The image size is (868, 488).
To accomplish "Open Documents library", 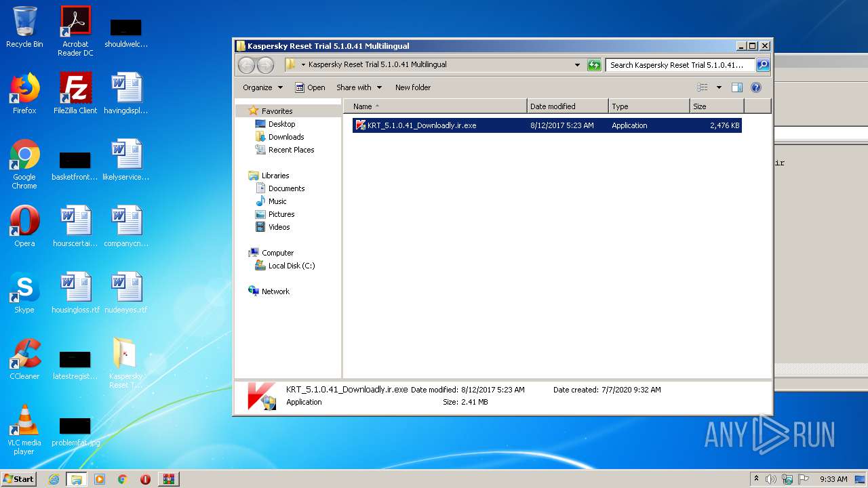I will click(280, 188).
